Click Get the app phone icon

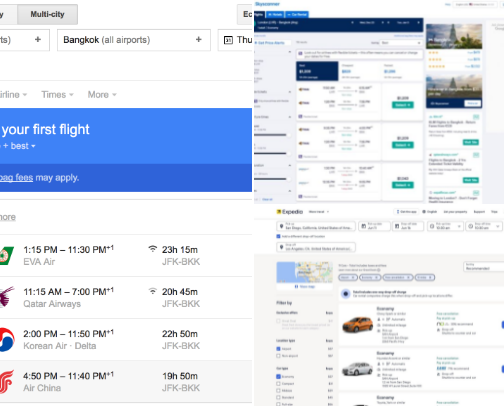point(398,212)
